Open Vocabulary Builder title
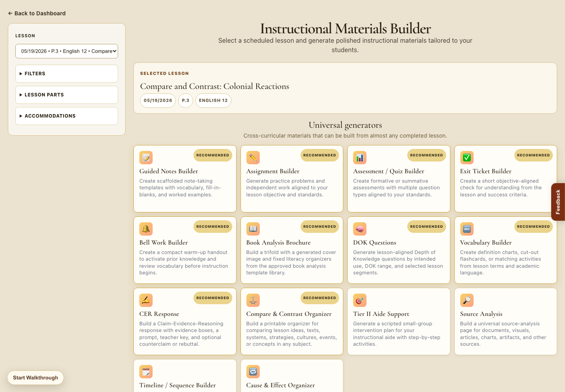The image size is (565, 392). click(486, 243)
